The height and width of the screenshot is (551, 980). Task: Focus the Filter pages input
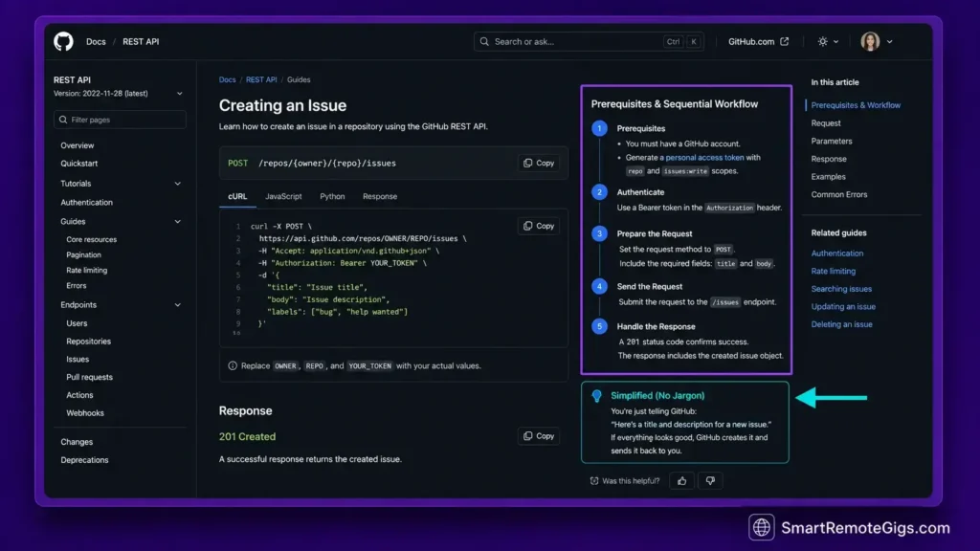[x=120, y=120]
